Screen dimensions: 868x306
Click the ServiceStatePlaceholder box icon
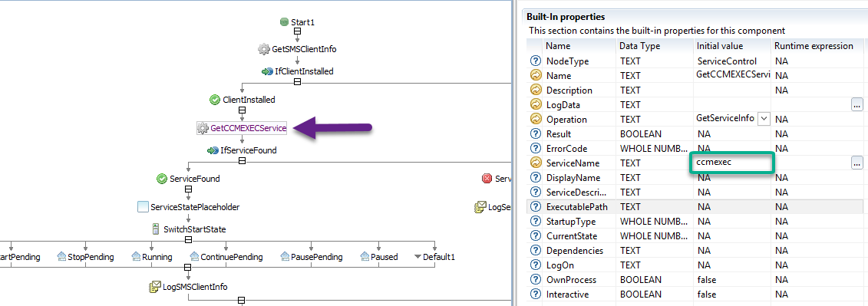coord(143,207)
